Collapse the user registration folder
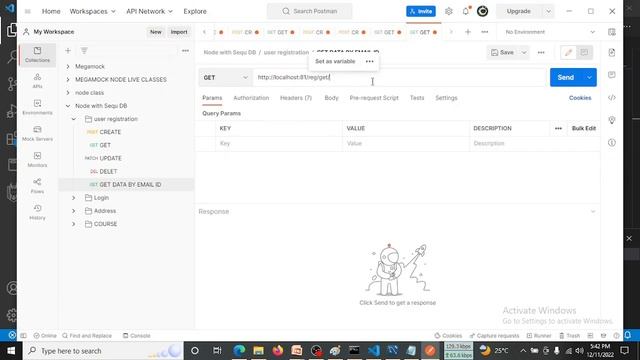640x360 pixels. coord(73,119)
